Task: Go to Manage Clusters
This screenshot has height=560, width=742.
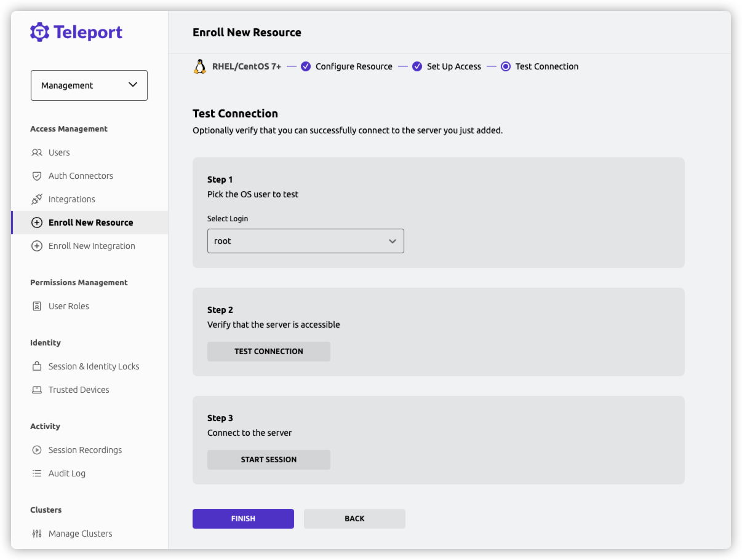Action: 89,534
